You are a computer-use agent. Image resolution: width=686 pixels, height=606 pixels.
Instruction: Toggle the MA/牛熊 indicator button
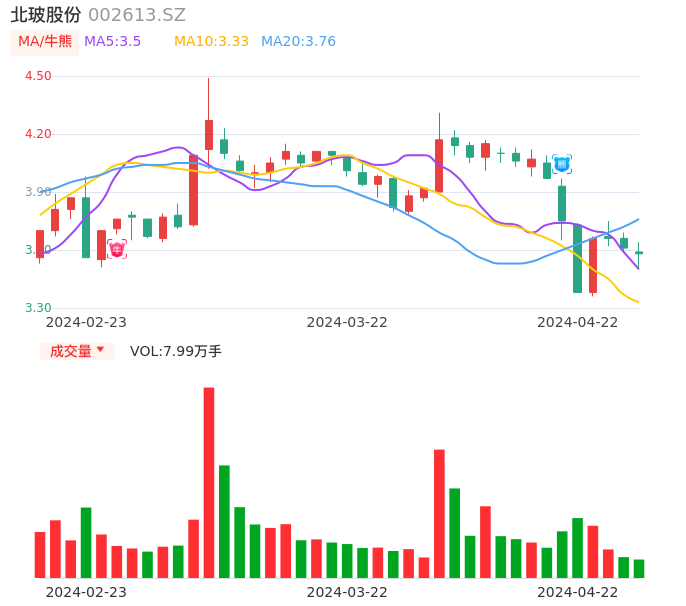(45, 41)
